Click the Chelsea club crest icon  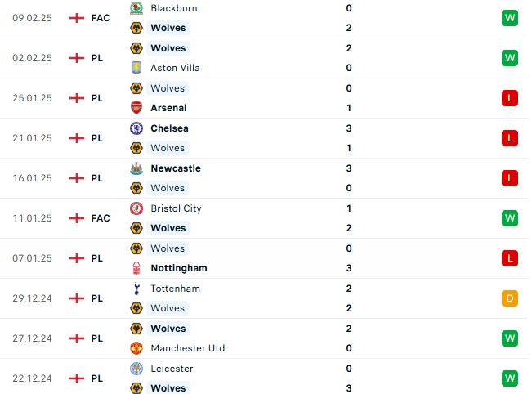(x=136, y=128)
